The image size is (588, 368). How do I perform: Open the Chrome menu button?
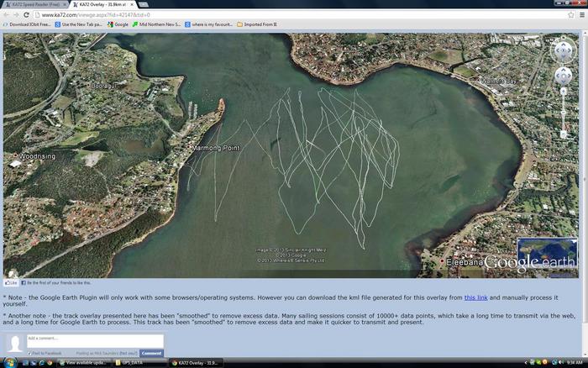click(x=581, y=14)
